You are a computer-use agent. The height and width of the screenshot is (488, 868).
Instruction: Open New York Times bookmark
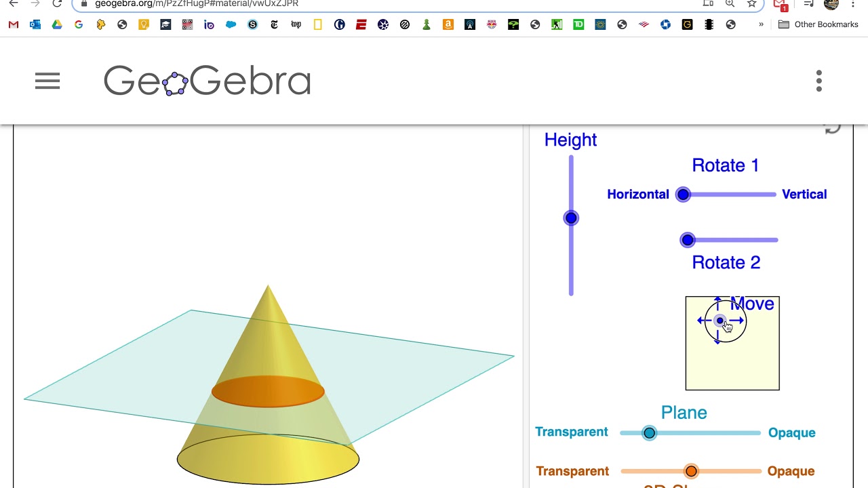pyautogui.click(x=275, y=24)
